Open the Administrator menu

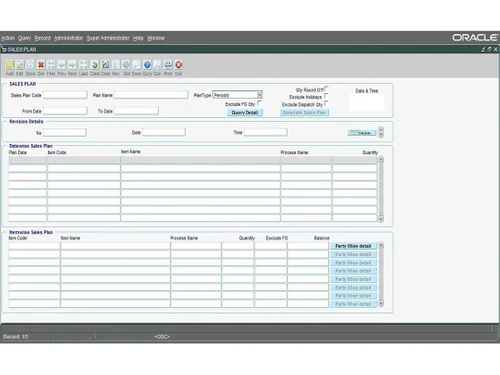[68, 38]
